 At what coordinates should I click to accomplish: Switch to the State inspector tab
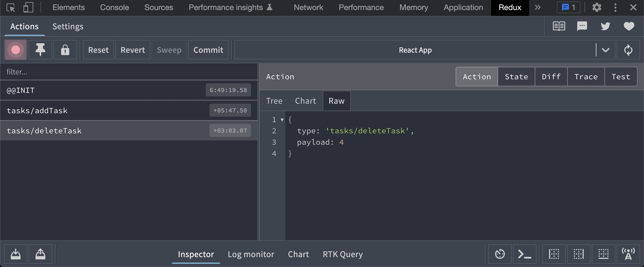point(516,77)
